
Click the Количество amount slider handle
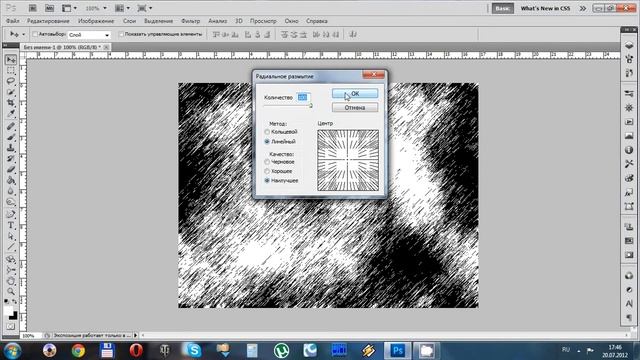(311, 106)
